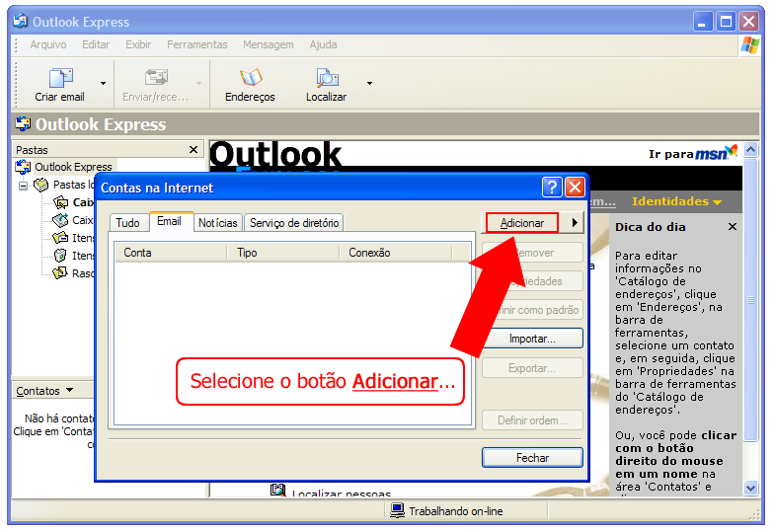
Task: Click the Windows logo in menu bar
Action: 750,45
